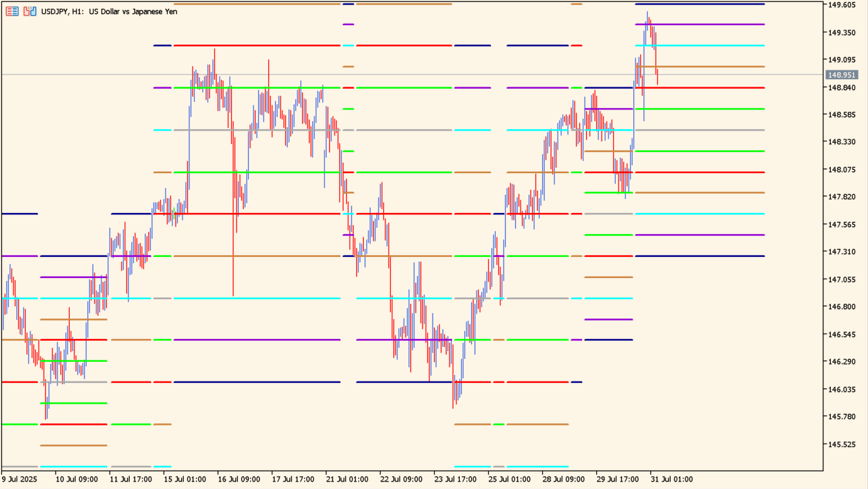The height and width of the screenshot is (489, 868).
Task: Click the 149.605 price scale label
Action: 842,5
